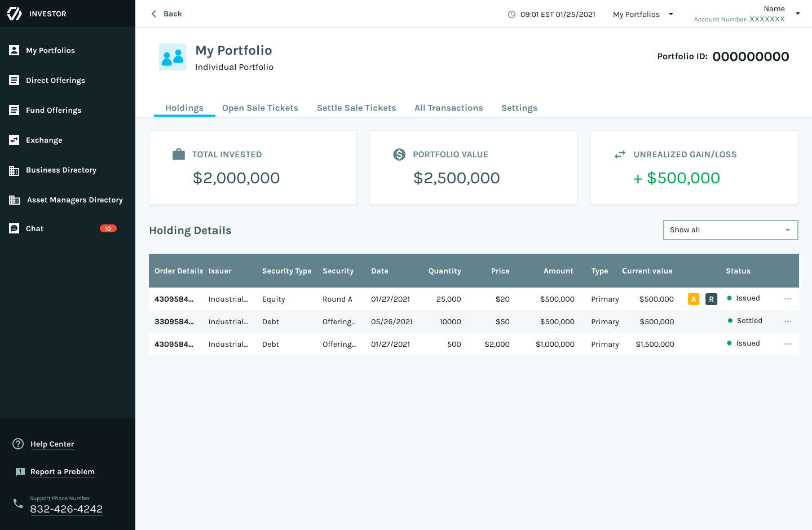
Task: Click the Exchange sidebar icon
Action: point(14,140)
